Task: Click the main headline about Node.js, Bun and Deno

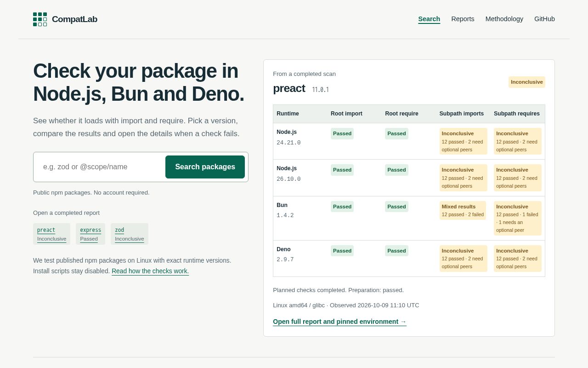Action: click(139, 82)
